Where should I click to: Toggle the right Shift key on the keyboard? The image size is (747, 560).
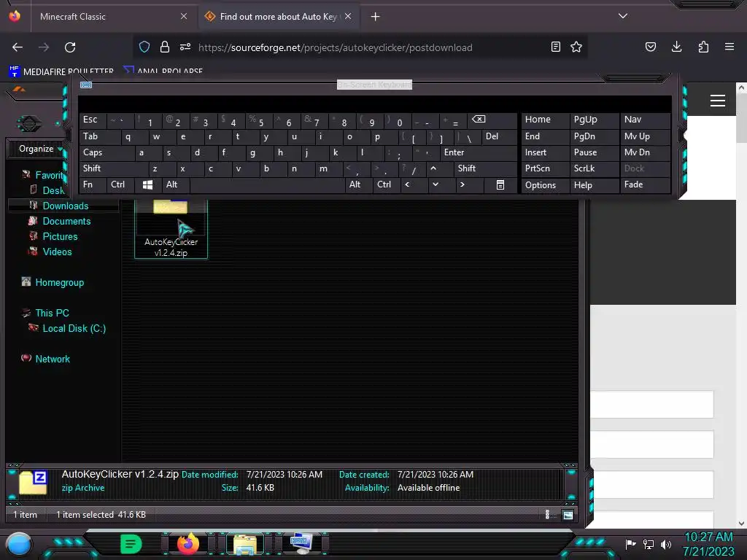(485, 168)
